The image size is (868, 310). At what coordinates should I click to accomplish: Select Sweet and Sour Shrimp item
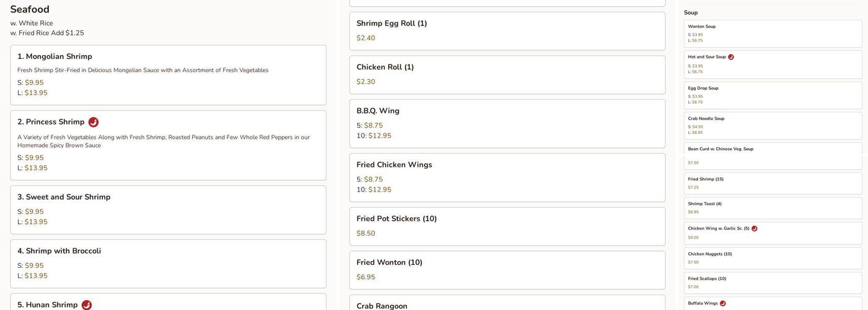[168, 210]
